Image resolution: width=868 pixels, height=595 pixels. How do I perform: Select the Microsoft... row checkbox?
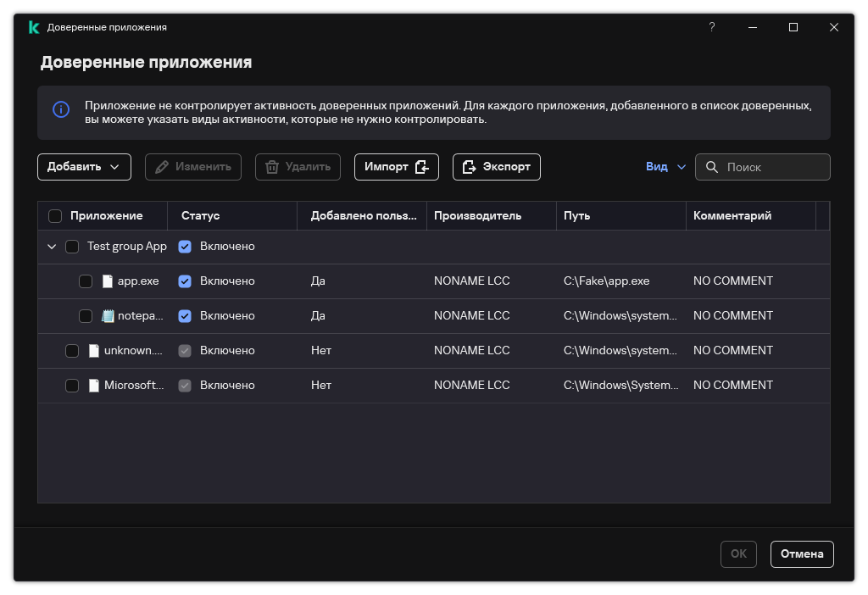pos(72,386)
